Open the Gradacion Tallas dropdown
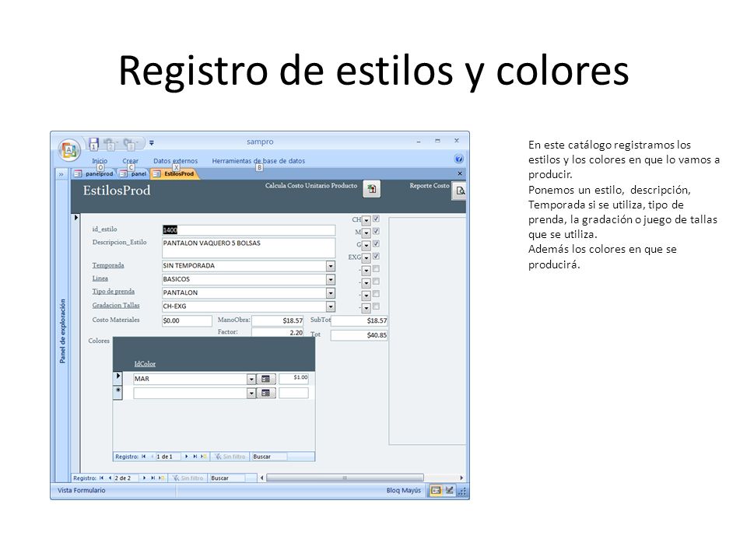This screenshot has width=747, height=560. click(x=331, y=306)
